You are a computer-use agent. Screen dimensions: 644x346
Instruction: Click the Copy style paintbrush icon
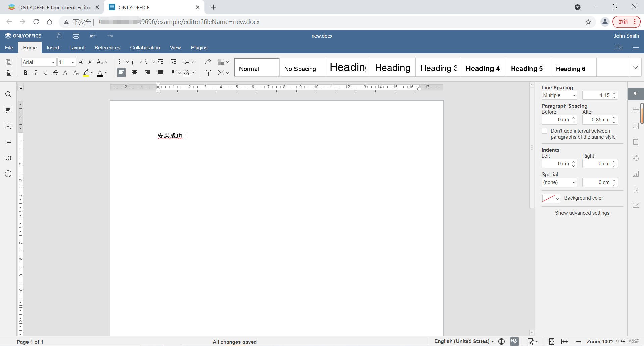pyautogui.click(x=208, y=72)
